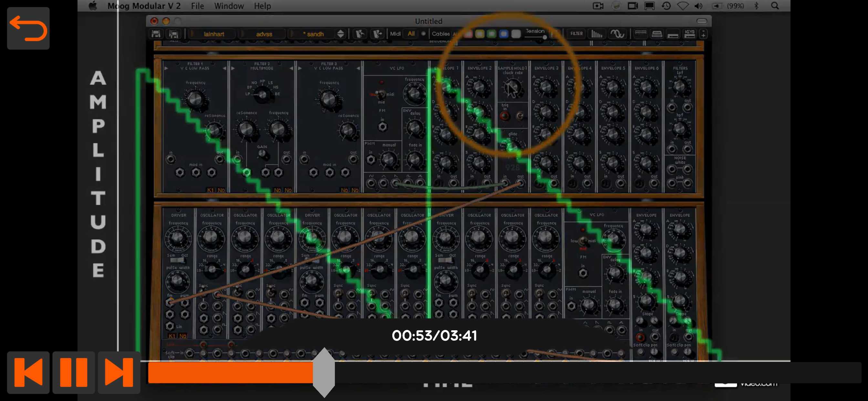Choose the white cable color swatch
868x401 pixels.
(x=516, y=34)
